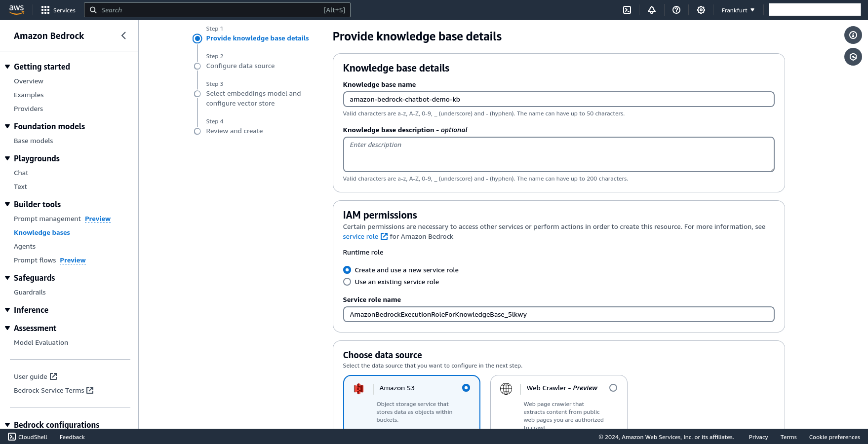Open Overview in the sidebar
The height and width of the screenshot is (444, 868).
pos(29,81)
